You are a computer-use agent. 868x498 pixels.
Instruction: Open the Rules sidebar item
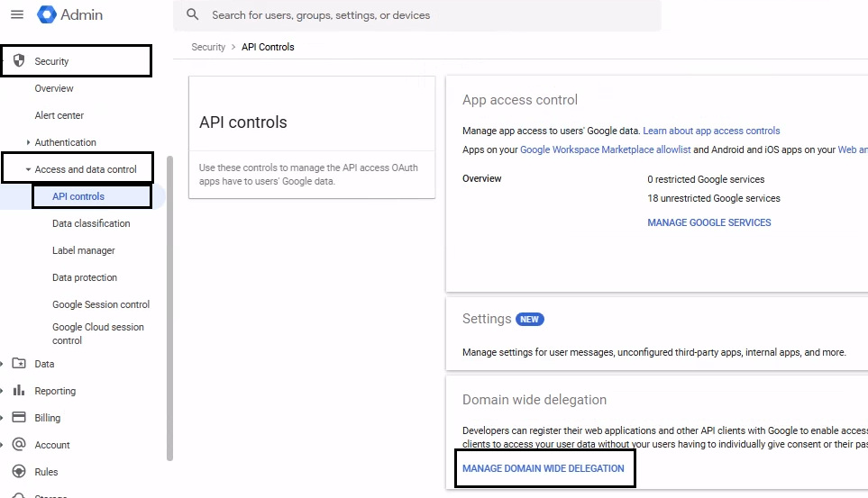point(46,472)
